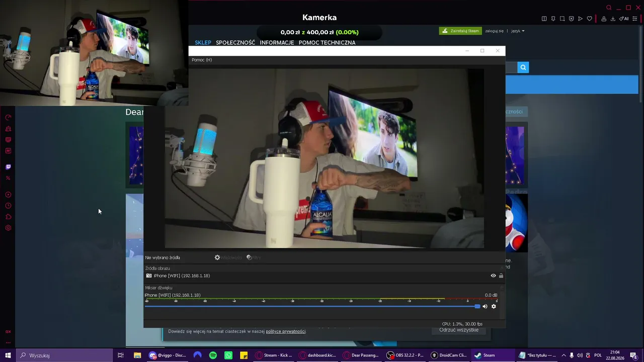Click the snapshot capture icon in Opera toolbar
Image resolution: width=644 pixels, height=362 pixels.
[x=562, y=19]
